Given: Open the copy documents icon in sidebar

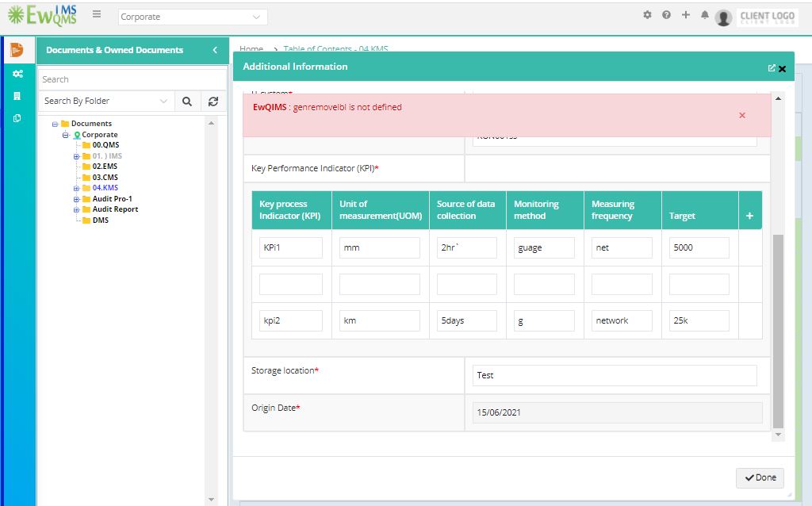Looking at the screenshot, I should (x=17, y=119).
